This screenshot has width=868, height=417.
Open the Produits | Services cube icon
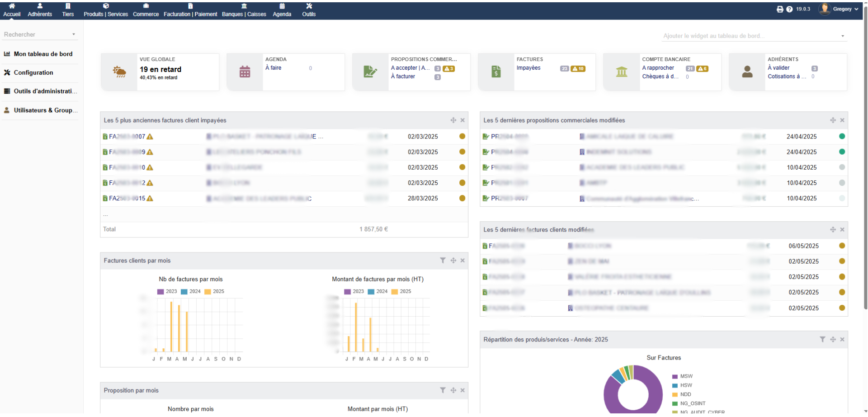(106, 6)
